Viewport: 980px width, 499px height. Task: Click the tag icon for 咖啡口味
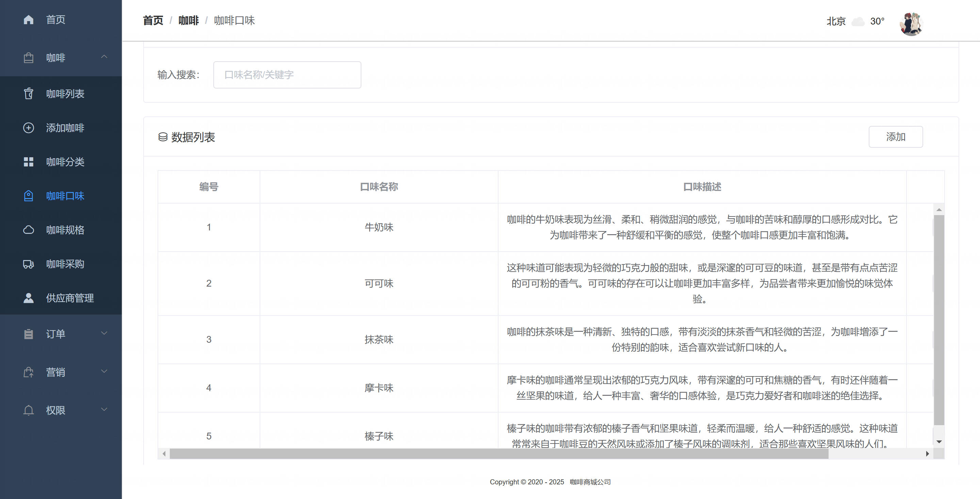(x=29, y=196)
